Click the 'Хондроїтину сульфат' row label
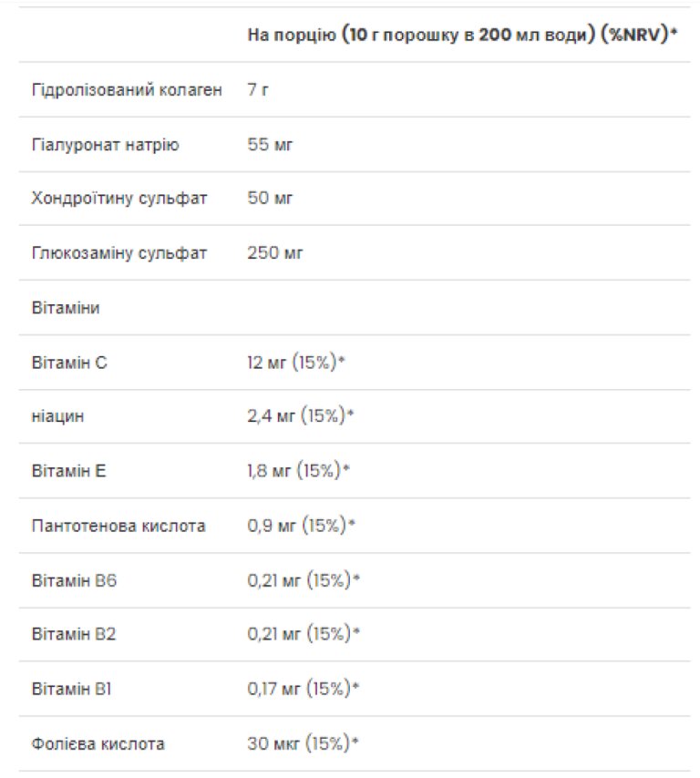 click(x=118, y=199)
